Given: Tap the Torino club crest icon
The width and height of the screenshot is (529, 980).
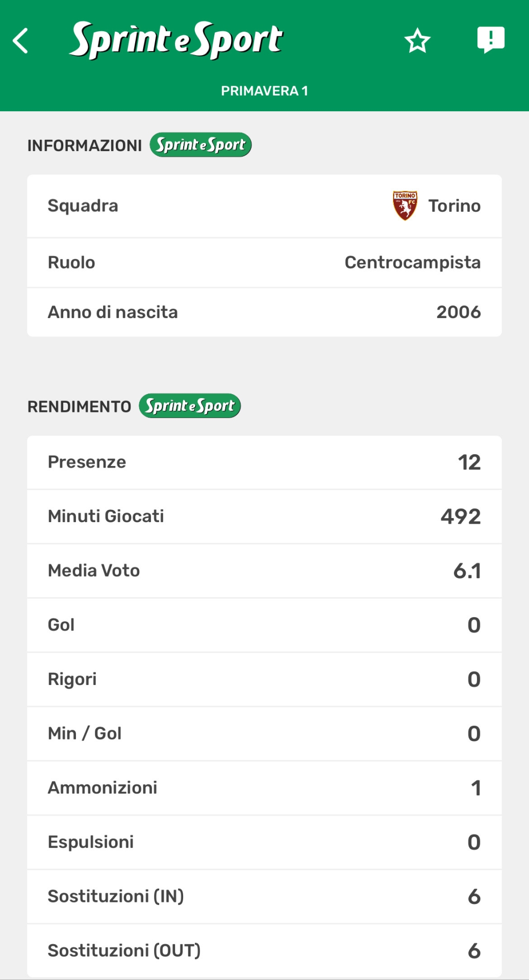Looking at the screenshot, I should (405, 206).
